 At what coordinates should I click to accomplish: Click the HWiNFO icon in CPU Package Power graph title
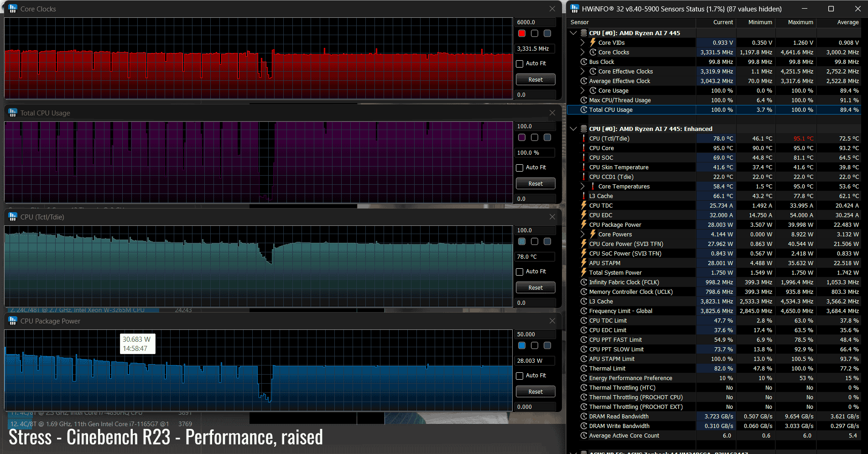click(x=13, y=321)
